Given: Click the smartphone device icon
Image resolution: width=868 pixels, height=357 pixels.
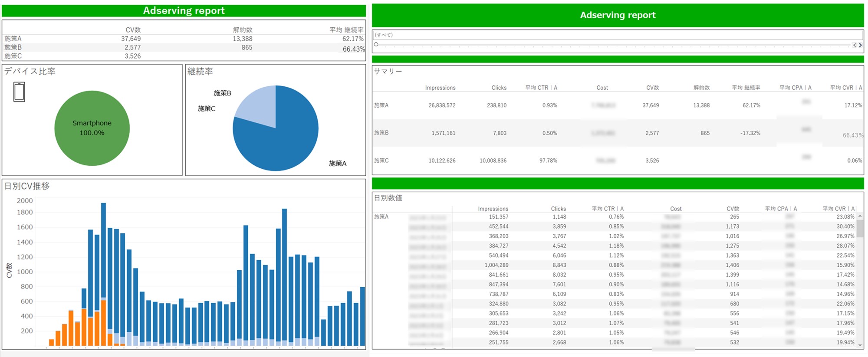Looking at the screenshot, I should pyautogui.click(x=19, y=92).
